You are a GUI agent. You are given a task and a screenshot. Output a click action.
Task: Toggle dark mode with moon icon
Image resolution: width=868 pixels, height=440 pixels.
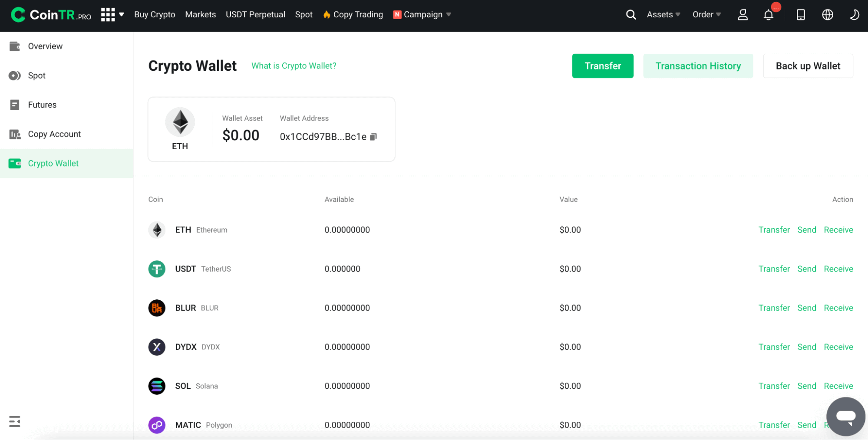(854, 15)
